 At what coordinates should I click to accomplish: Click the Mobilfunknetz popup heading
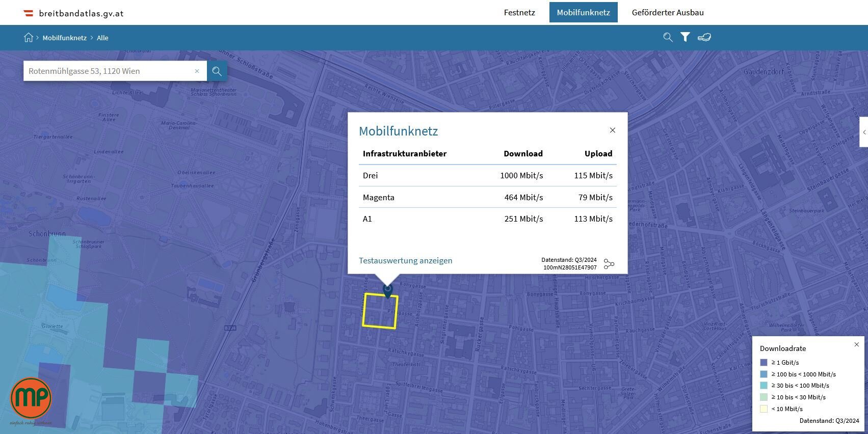(399, 131)
